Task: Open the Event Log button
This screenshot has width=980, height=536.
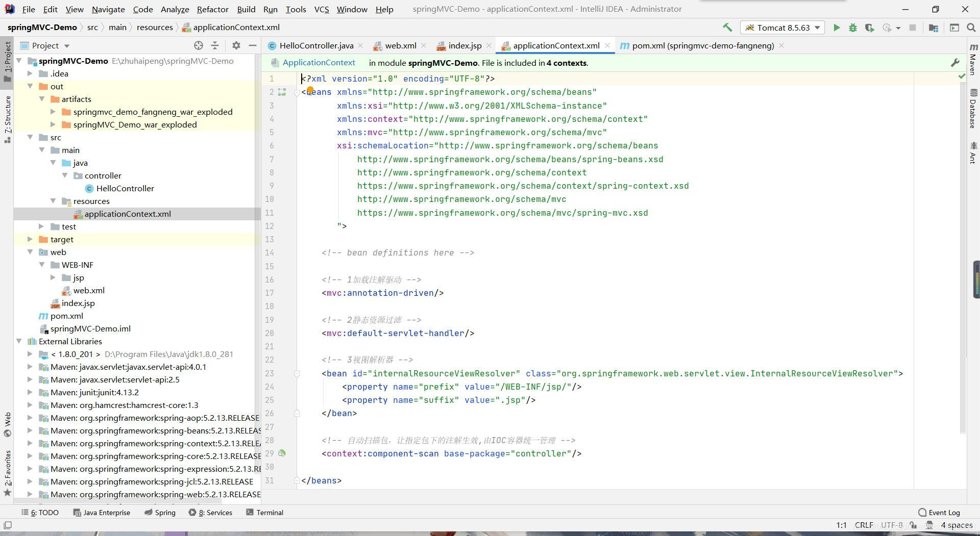Action: (x=939, y=513)
